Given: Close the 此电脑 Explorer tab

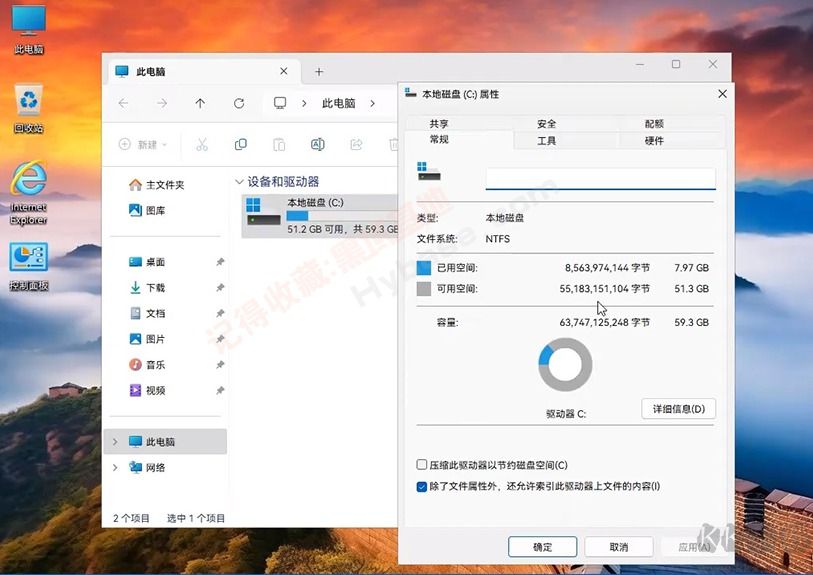Looking at the screenshot, I should 284,71.
